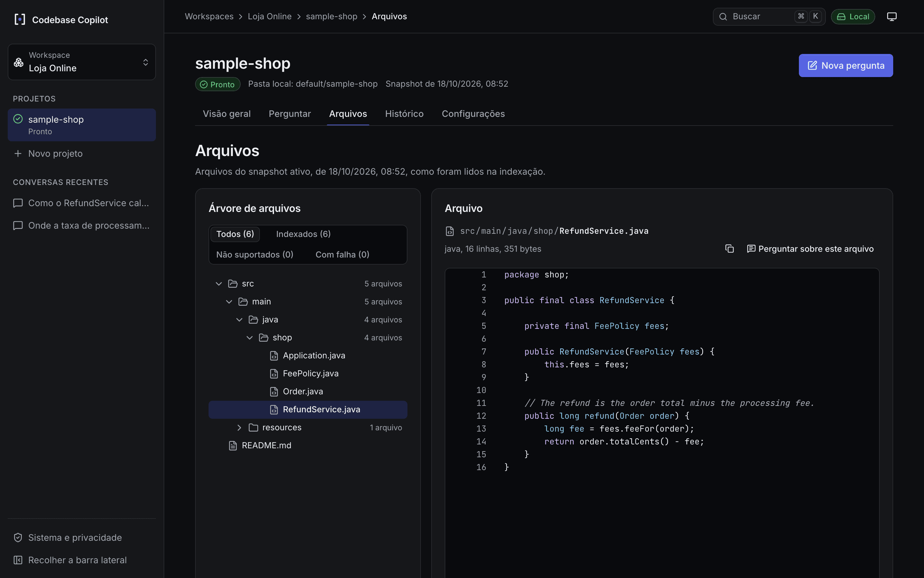The width and height of the screenshot is (924, 578).
Task: Copy file contents with the copy icon
Action: pos(729,249)
